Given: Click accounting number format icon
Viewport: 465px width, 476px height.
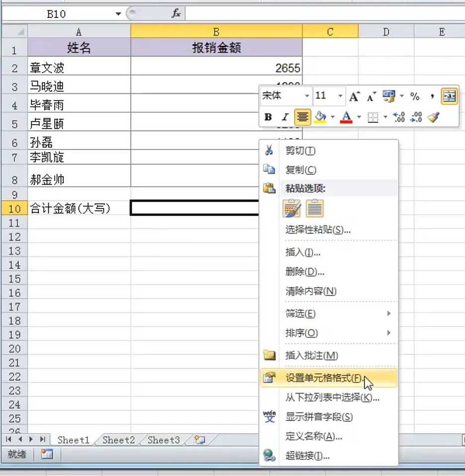Looking at the screenshot, I should pyautogui.click(x=389, y=96).
